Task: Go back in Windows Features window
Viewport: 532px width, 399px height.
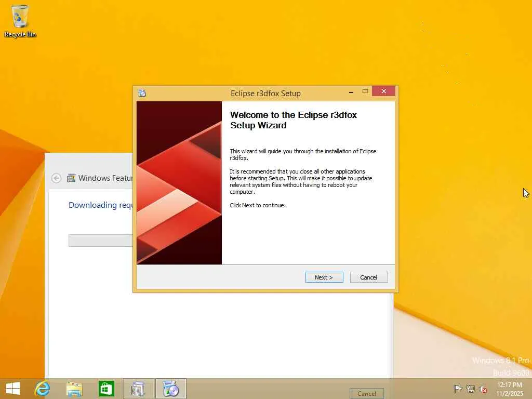Action: (x=56, y=178)
